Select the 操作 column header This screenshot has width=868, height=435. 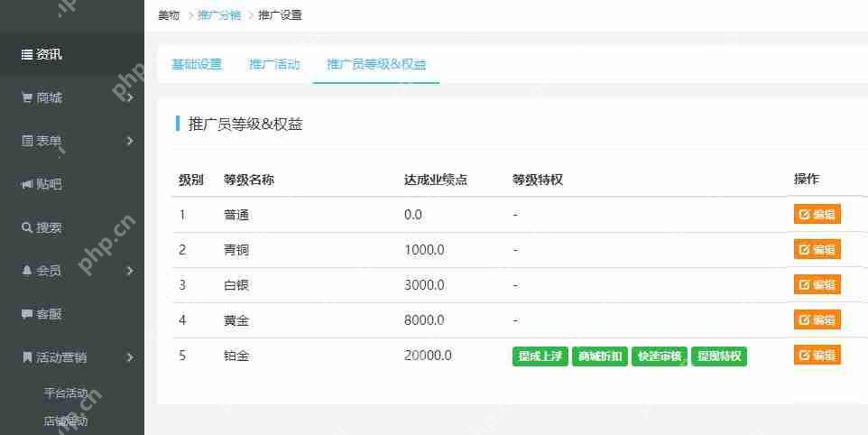(807, 179)
